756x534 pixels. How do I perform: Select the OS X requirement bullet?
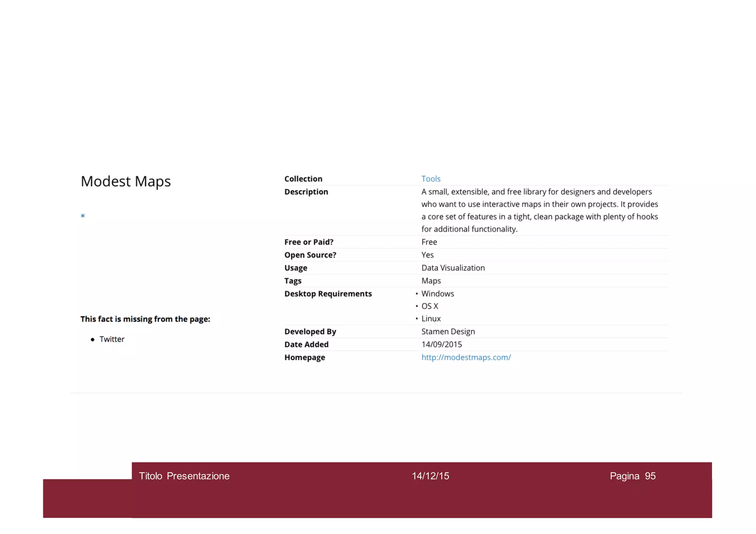tap(430, 306)
